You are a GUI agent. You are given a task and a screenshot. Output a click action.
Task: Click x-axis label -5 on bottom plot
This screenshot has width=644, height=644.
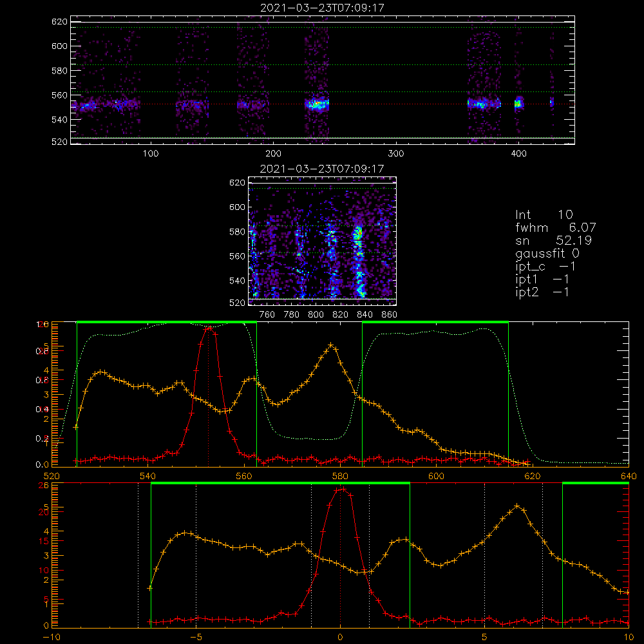click(x=196, y=638)
